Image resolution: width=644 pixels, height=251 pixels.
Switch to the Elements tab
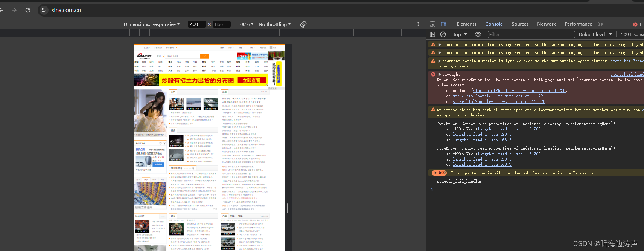pos(466,24)
